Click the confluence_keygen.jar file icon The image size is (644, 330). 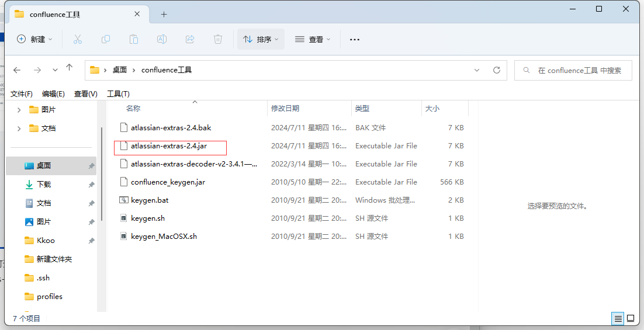pos(124,182)
